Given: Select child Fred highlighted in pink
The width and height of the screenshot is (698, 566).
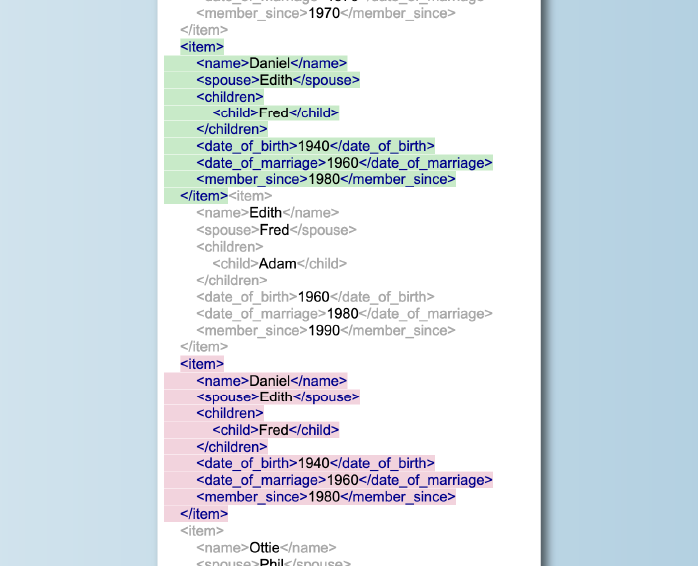Looking at the screenshot, I should pyautogui.click(x=275, y=430).
